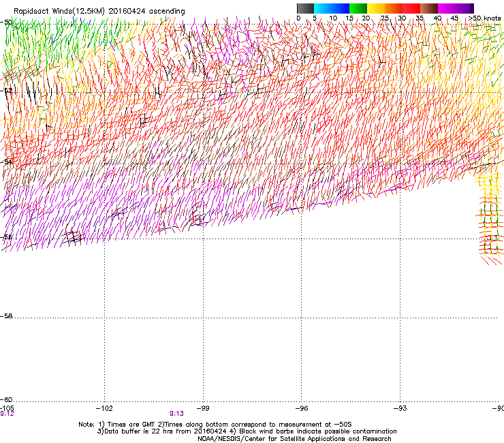Click the -54 latitude axis label
Screen dimensions: 504x443
point(6,162)
